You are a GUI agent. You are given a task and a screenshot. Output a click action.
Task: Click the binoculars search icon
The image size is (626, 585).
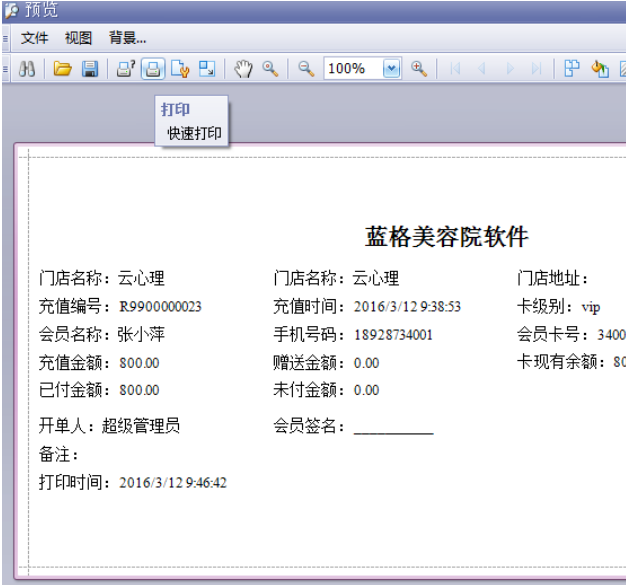pyautogui.click(x=28, y=69)
